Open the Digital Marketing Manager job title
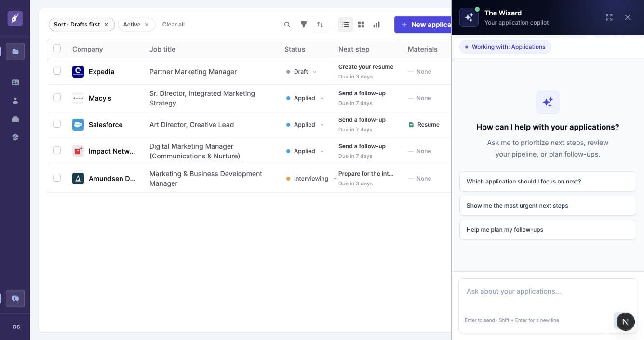 195,151
